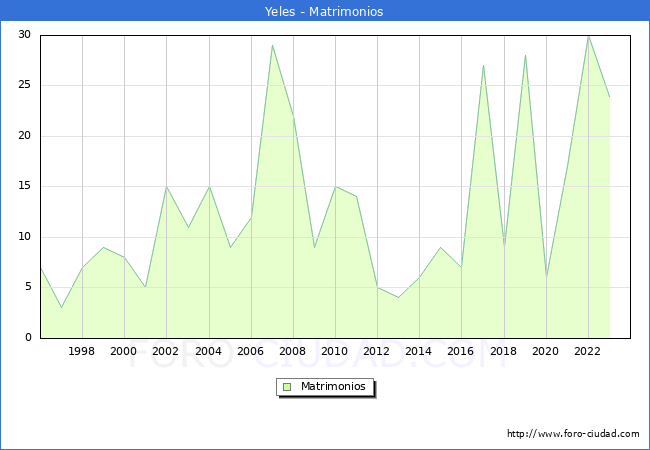Screen dimensions: 650x450
Task: Click the 'Matrimonios' legend label
Action: pos(333,386)
